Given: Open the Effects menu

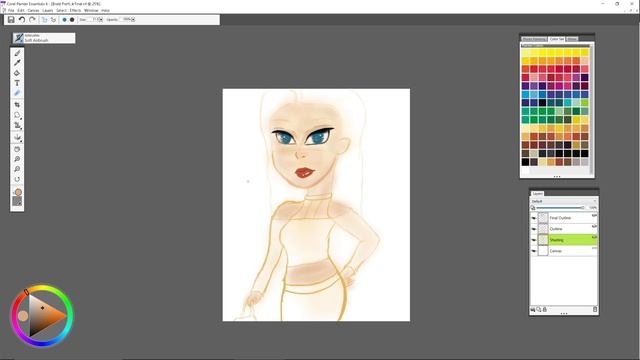Looking at the screenshot, I should pos(76,10).
